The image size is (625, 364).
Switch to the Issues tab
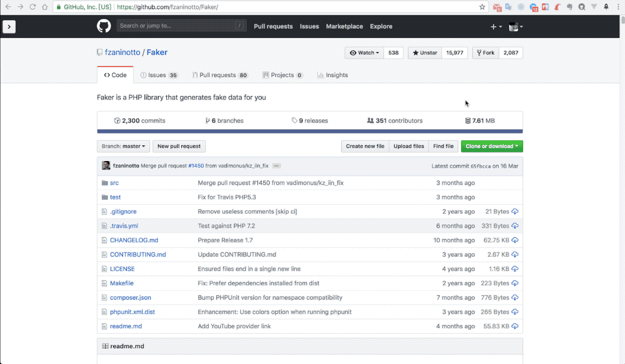click(159, 75)
